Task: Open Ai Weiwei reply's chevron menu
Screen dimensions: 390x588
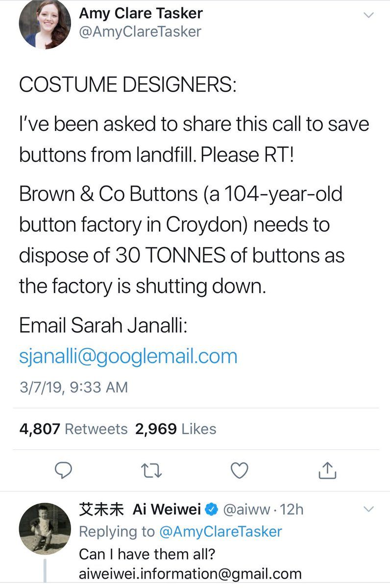Action: (x=368, y=510)
